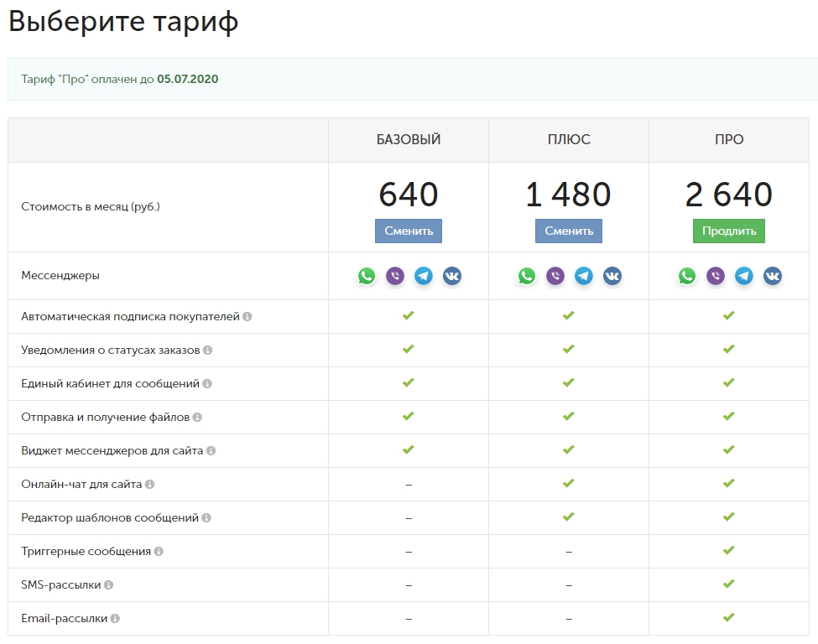818x644 pixels.
Task: Click Viber icon in Плюс column
Action: (555, 276)
